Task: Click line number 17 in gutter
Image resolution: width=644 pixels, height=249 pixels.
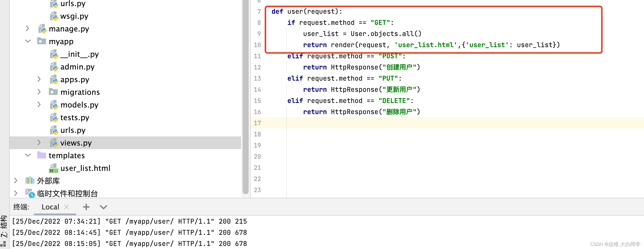Action: point(257,123)
